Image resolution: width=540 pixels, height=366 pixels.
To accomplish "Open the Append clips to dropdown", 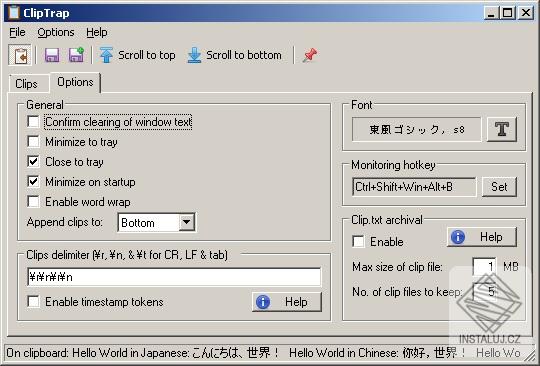I will pyautogui.click(x=186, y=222).
